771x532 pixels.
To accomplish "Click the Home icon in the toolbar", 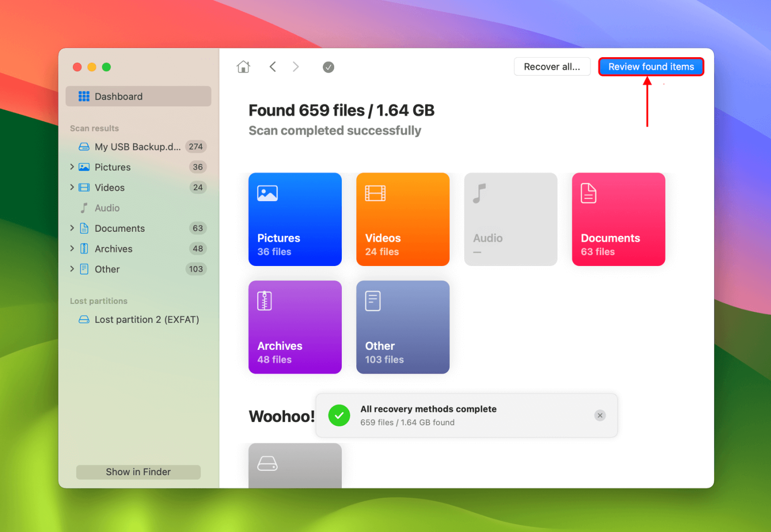I will (x=243, y=67).
